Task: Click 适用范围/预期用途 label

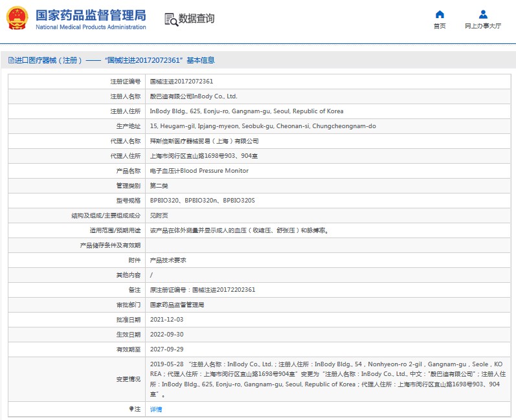Action: pos(115,230)
